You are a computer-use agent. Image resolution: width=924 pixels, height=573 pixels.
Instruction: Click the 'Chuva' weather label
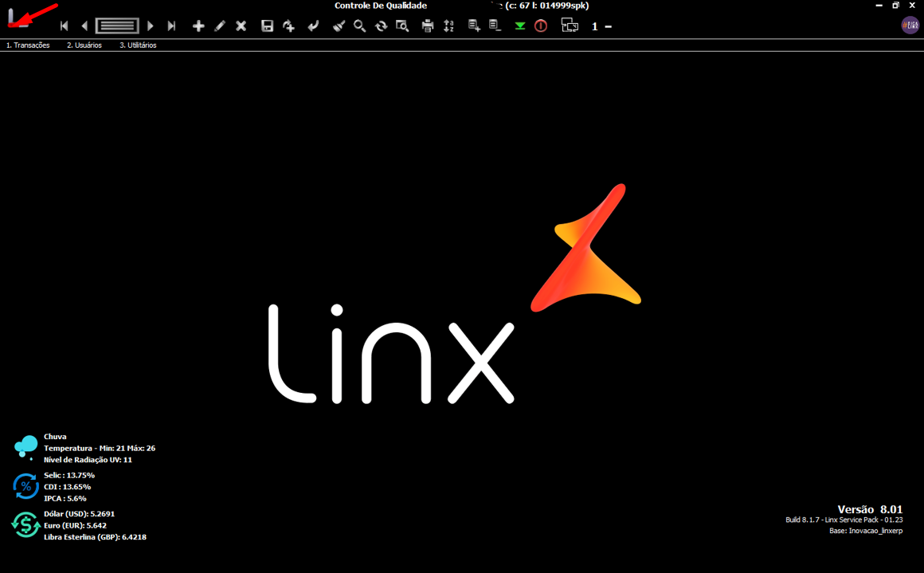click(55, 437)
